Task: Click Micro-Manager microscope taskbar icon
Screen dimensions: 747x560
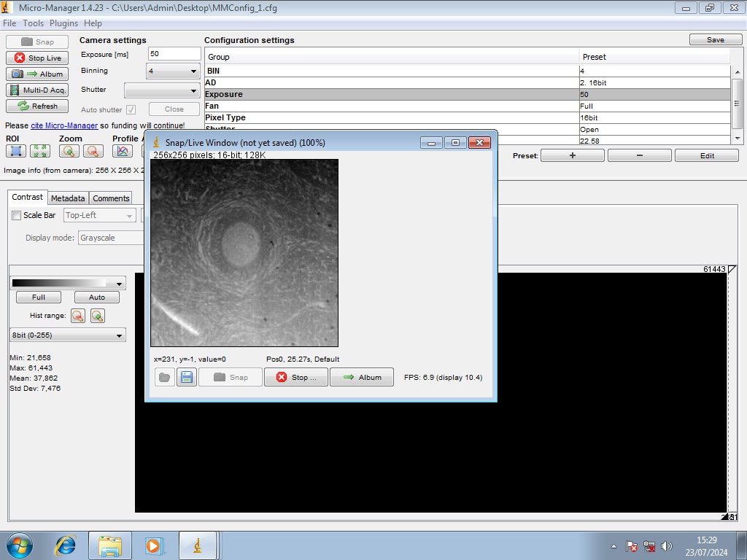Action: coord(197,545)
